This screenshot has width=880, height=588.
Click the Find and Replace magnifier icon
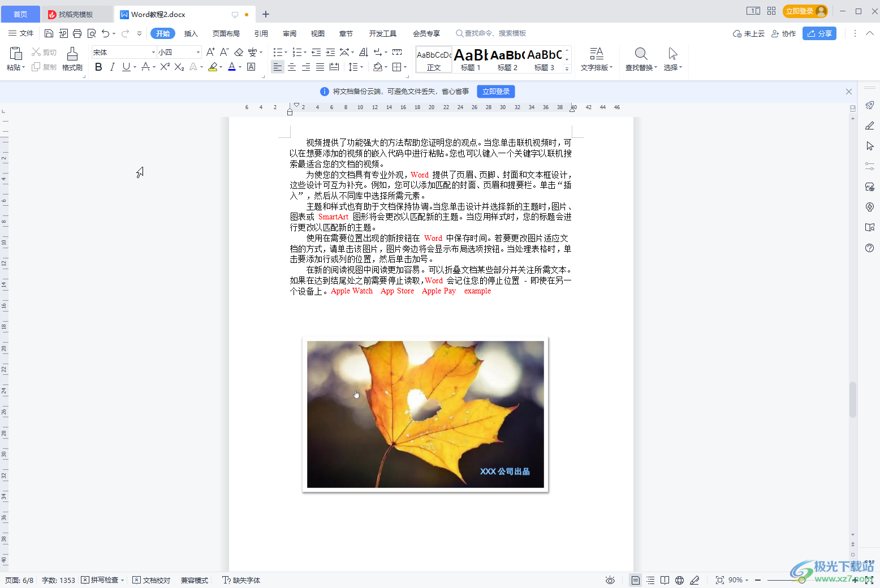641,54
